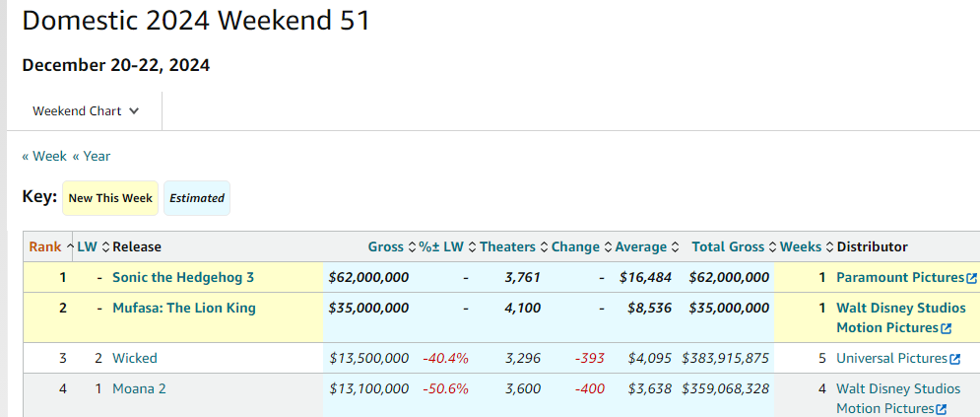Open Moana 2 release page
Screen dimensions: 980x417
pyautogui.click(x=140, y=388)
